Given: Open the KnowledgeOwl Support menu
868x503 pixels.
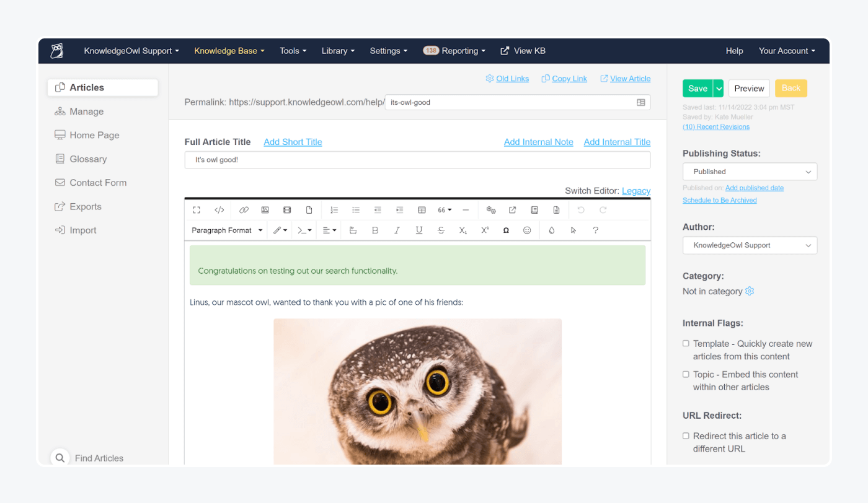Looking at the screenshot, I should tap(131, 51).
